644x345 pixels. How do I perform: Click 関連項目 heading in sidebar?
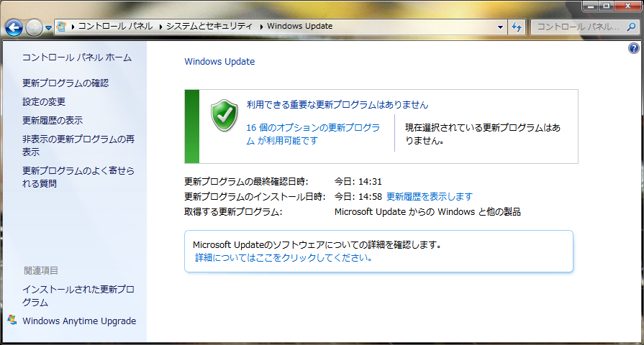click(x=41, y=270)
